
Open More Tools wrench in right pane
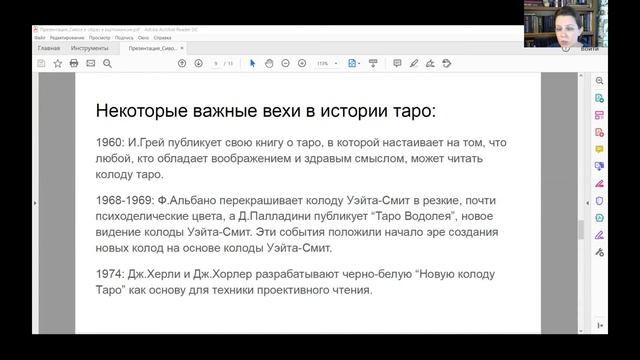(x=599, y=252)
